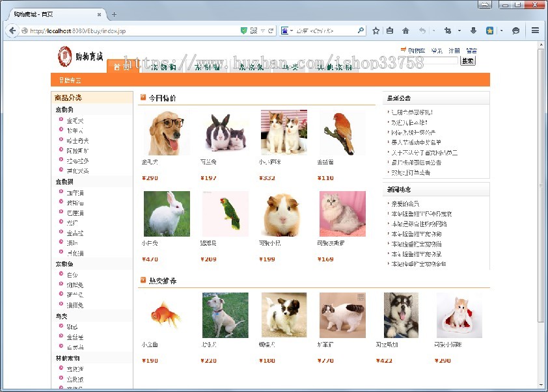Open a new tab with the plus icon
This screenshot has width=548, height=392.
pos(115,13)
